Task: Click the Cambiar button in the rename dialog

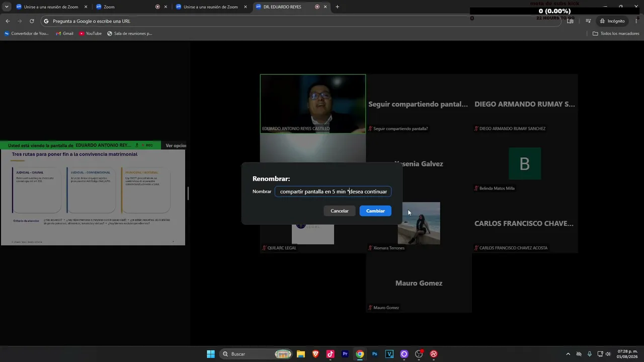Action: [x=375, y=211]
